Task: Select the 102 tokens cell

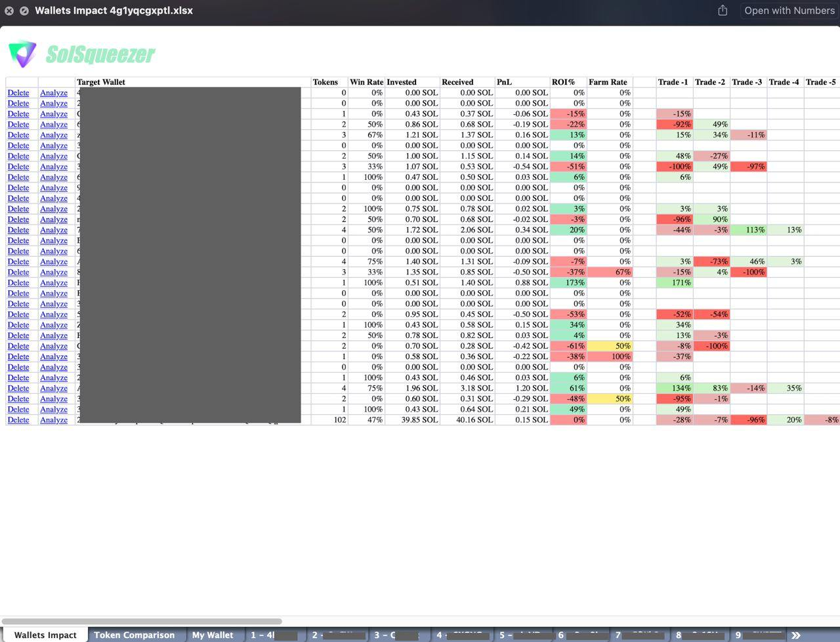Action: 329,420
